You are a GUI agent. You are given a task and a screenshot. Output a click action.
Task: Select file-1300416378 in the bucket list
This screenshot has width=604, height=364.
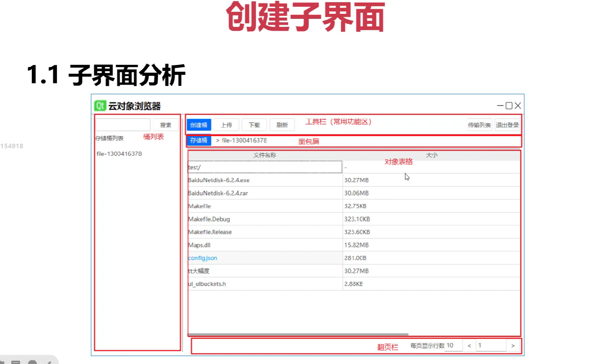coord(119,154)
